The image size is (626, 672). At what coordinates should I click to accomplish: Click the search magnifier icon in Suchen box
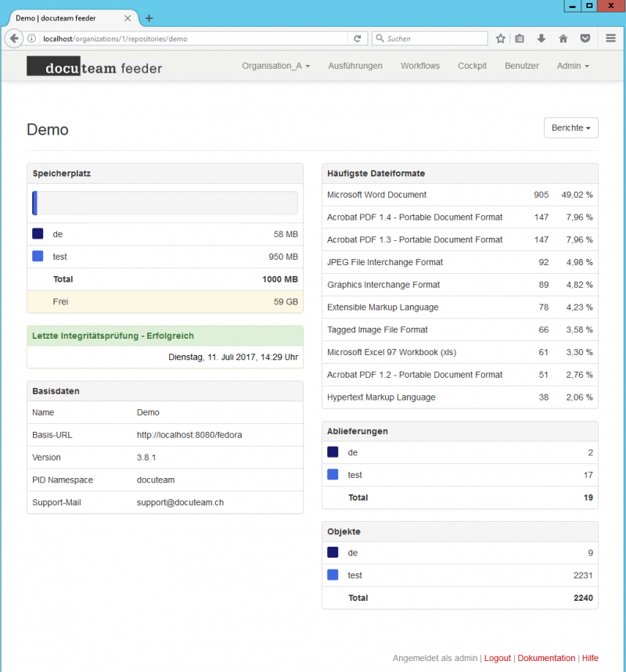[380, 38]
